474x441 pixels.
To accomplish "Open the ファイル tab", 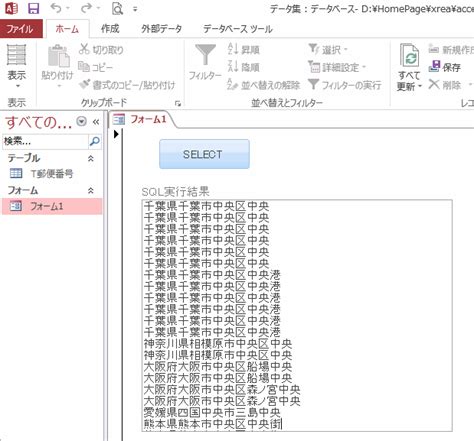I will (x=21, y=29).
